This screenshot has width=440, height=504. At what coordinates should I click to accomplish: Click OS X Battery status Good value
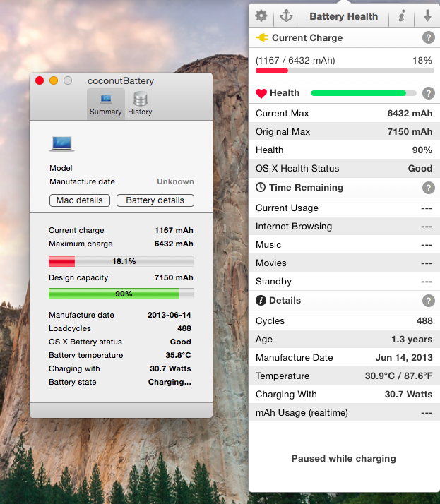pos(180,342)
